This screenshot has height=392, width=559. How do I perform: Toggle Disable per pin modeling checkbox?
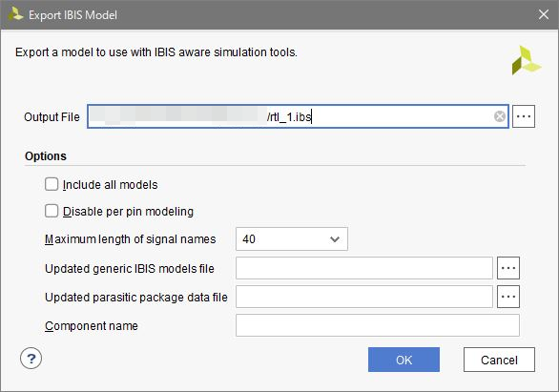pos(52,211)
